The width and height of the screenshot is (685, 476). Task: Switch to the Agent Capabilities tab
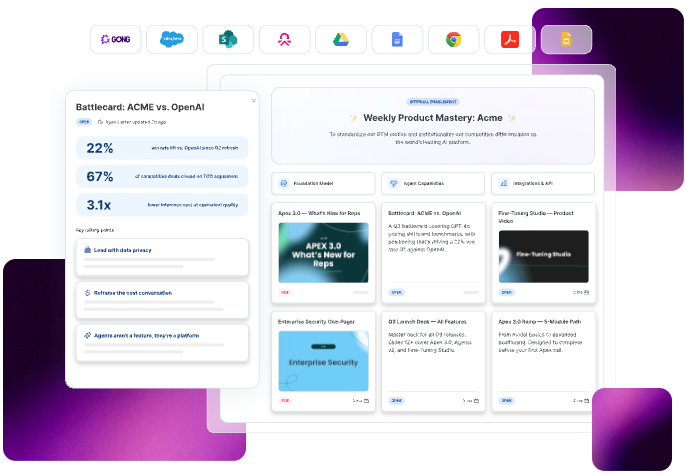433,183
